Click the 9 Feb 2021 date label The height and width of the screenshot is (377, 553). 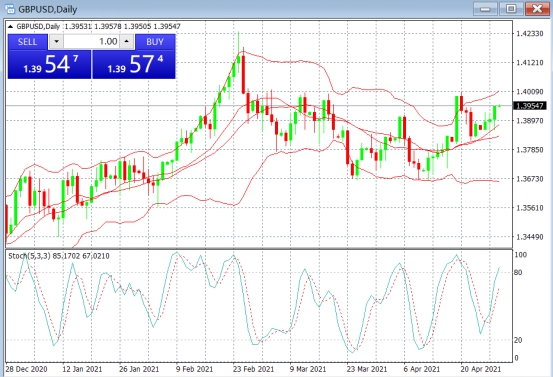(x=194, y=369)
